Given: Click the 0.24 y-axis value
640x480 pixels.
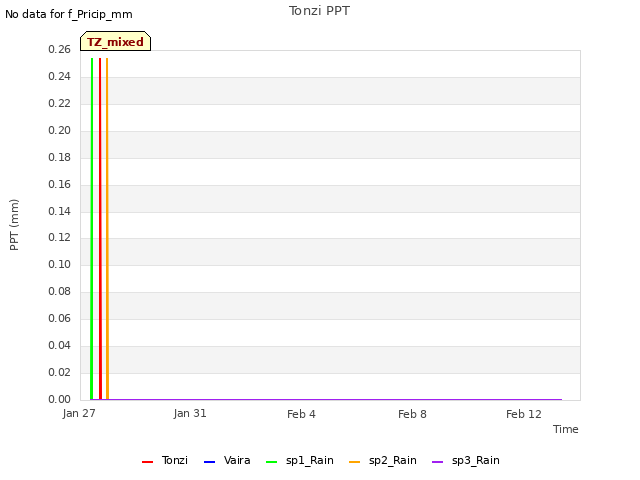Looking at the screenshot, I should 59,76.
